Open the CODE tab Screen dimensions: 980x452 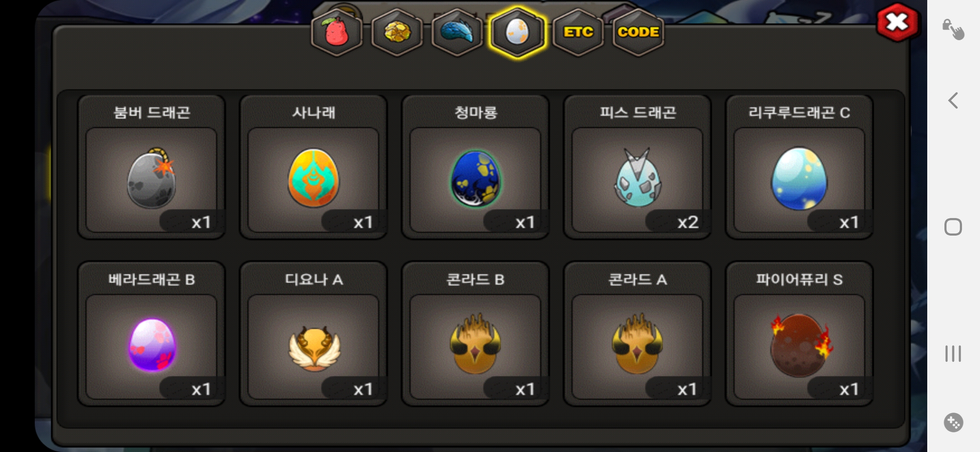tap(638, 32)
